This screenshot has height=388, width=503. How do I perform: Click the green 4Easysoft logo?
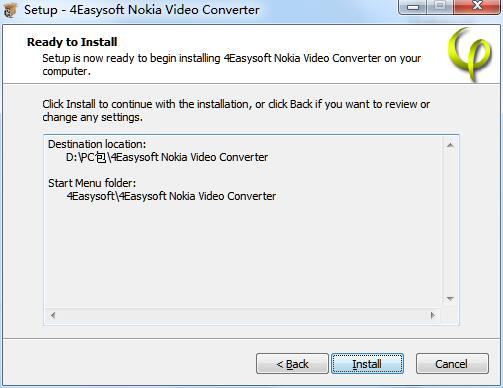470,54
